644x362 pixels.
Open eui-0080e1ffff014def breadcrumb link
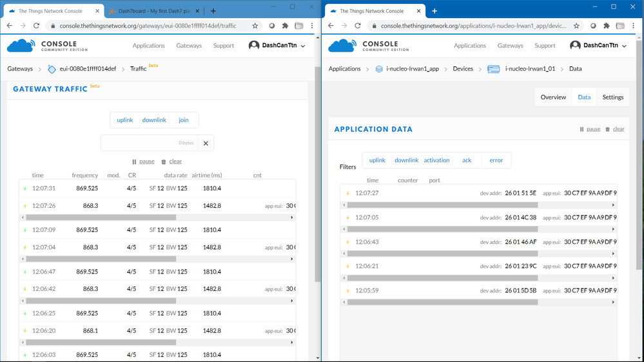click(88, 68)
